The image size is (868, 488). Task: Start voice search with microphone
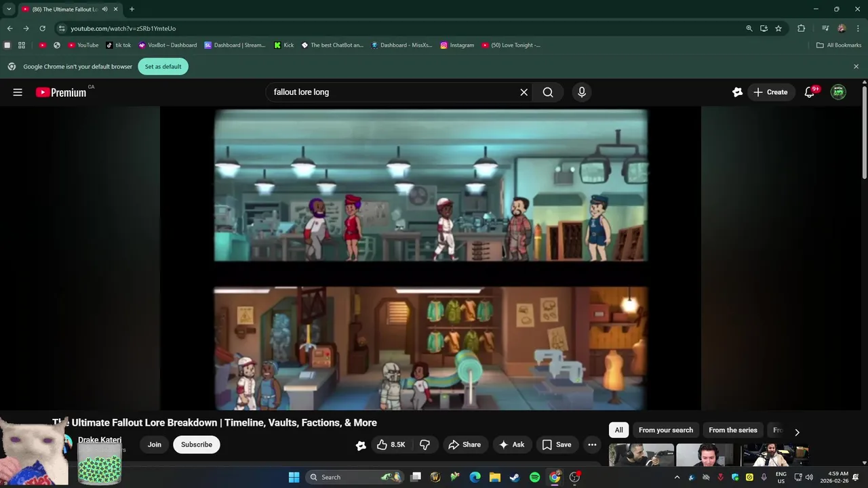tap(581, 92)
